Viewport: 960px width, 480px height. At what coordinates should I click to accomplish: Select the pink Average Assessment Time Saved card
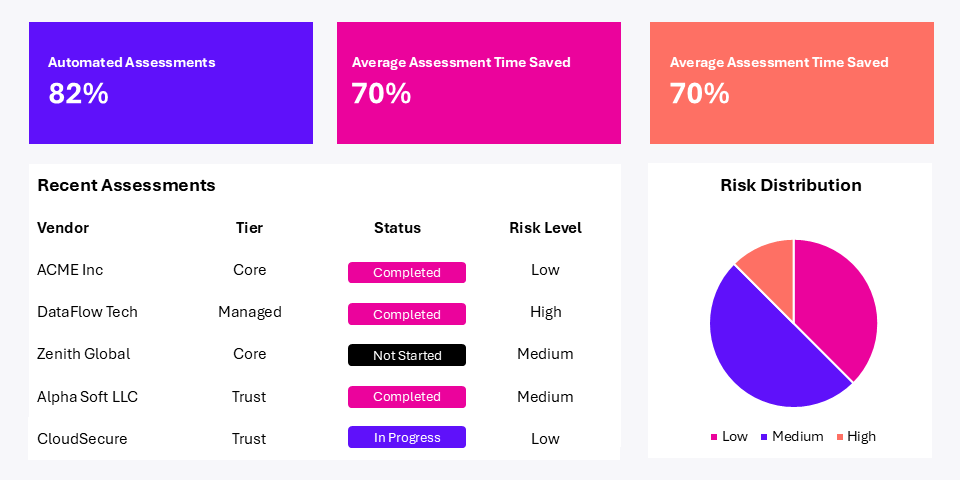pos(478,83)
